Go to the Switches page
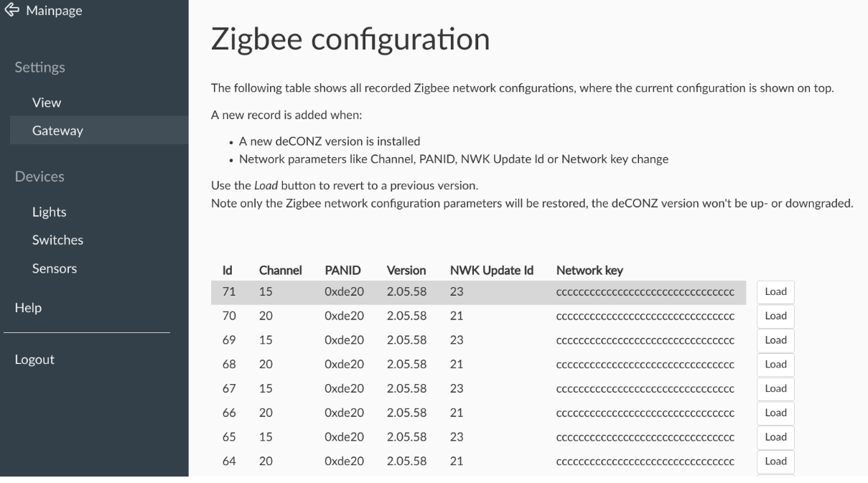Screen dimensions: 868x483 [x=57, y=240]
